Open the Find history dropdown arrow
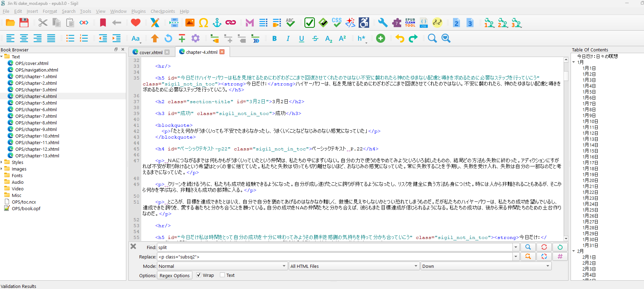The width and height of the screenshot is (644, 289). coord(516,247)
